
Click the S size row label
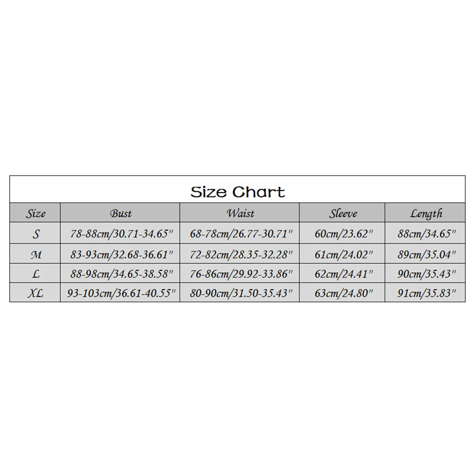[35, 234]
